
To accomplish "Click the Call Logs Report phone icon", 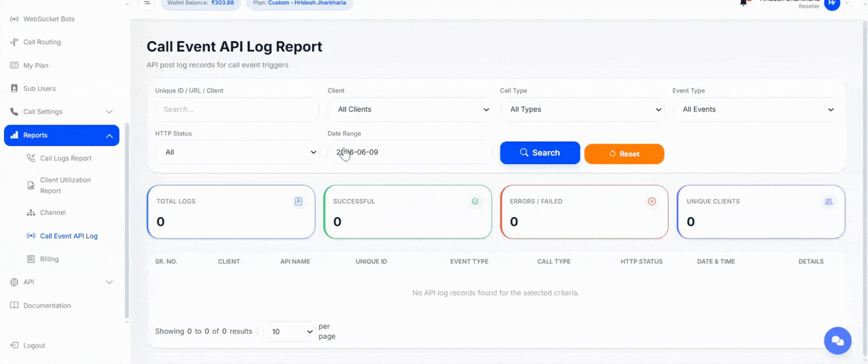I will pyautogui.click(x=31, y=158).
